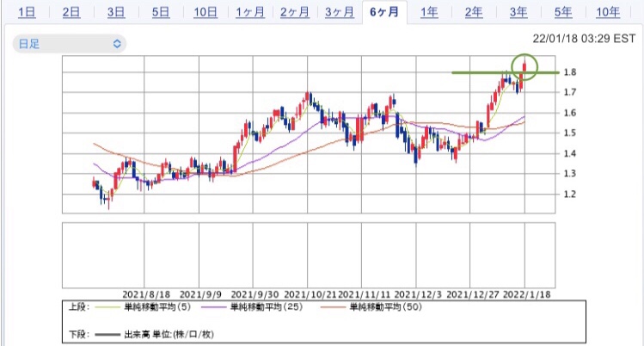The height and width of the screenshot is (346, 644).
Task: Click the 1.2 price axis label
Action: point(570,194)
